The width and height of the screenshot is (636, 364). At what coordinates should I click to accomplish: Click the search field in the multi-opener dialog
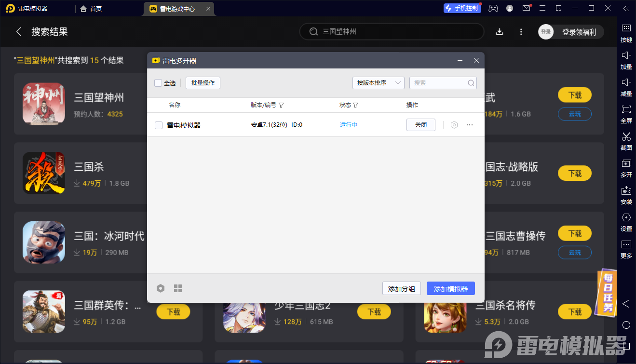pos(441,82)
